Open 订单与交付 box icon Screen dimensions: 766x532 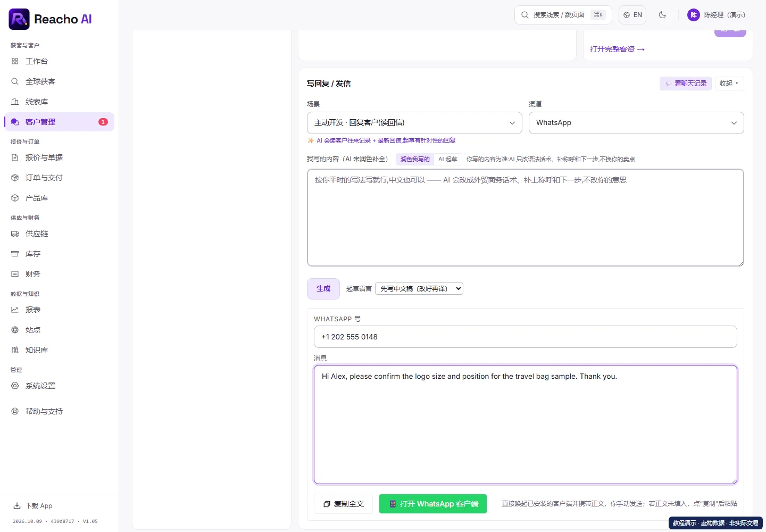point(15,178)
